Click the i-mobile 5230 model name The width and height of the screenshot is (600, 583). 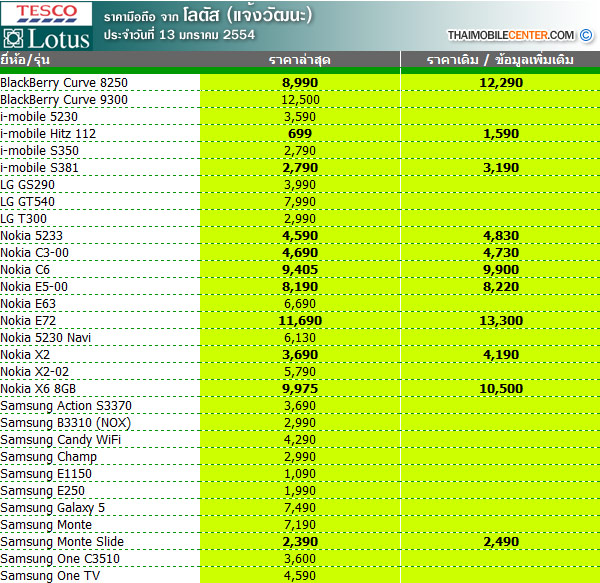(39, 117)
